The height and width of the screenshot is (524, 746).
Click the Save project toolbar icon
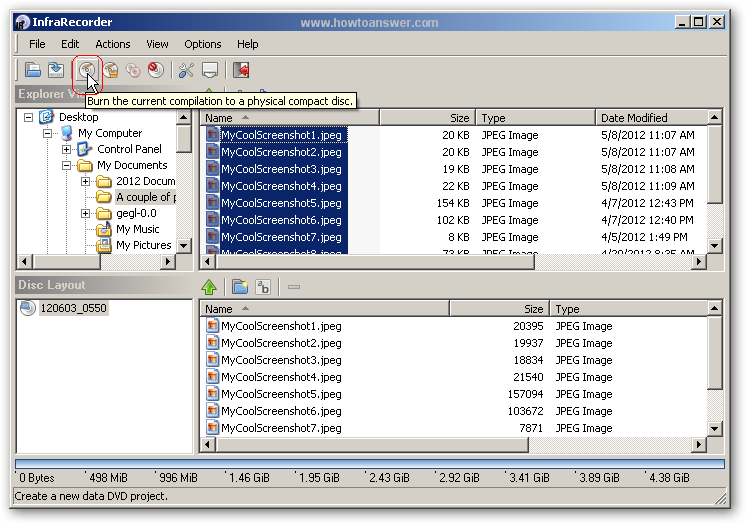(56, 70)
